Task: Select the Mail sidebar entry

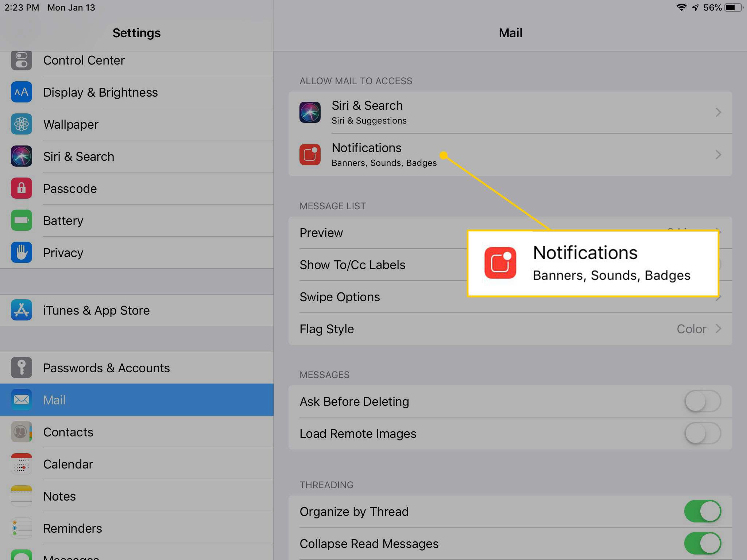Action: (137, 400)
